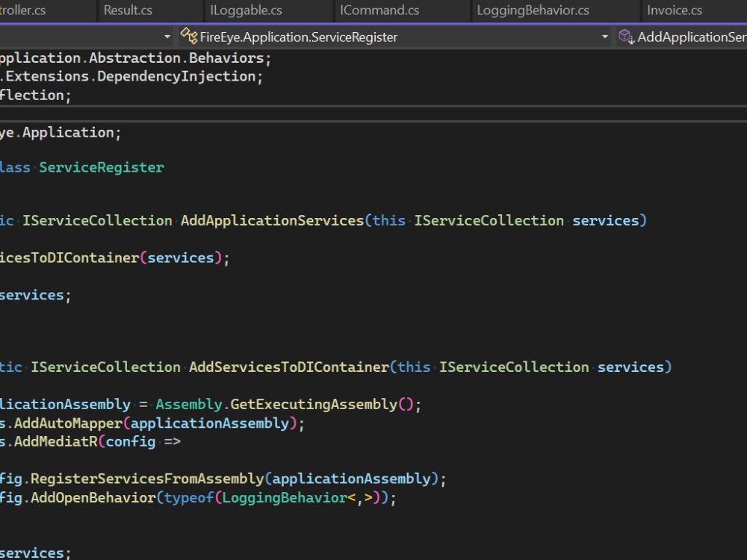747x560 pixels.
Task: Expand the project scope dropdown arrow
Action: [x=167, y=37]
